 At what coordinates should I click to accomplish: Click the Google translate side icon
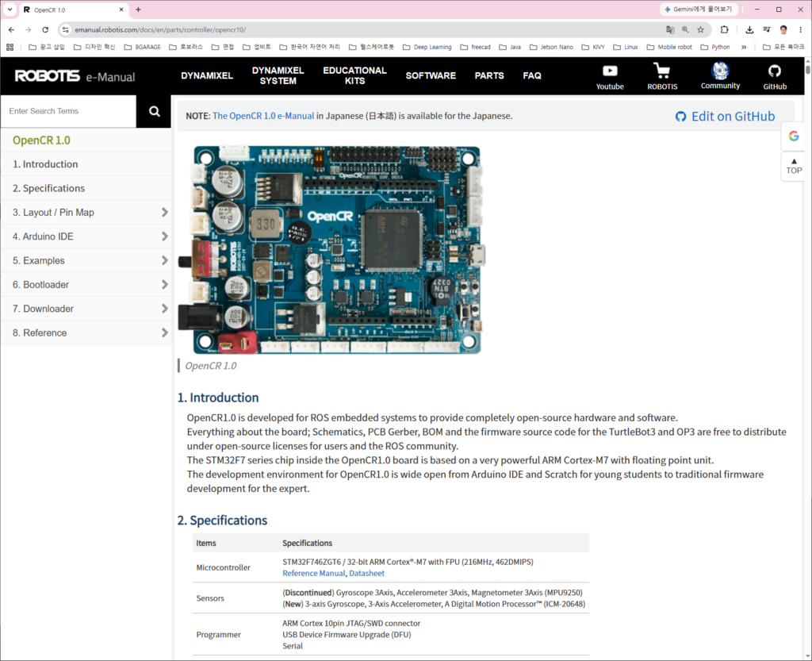click(794, 136)
